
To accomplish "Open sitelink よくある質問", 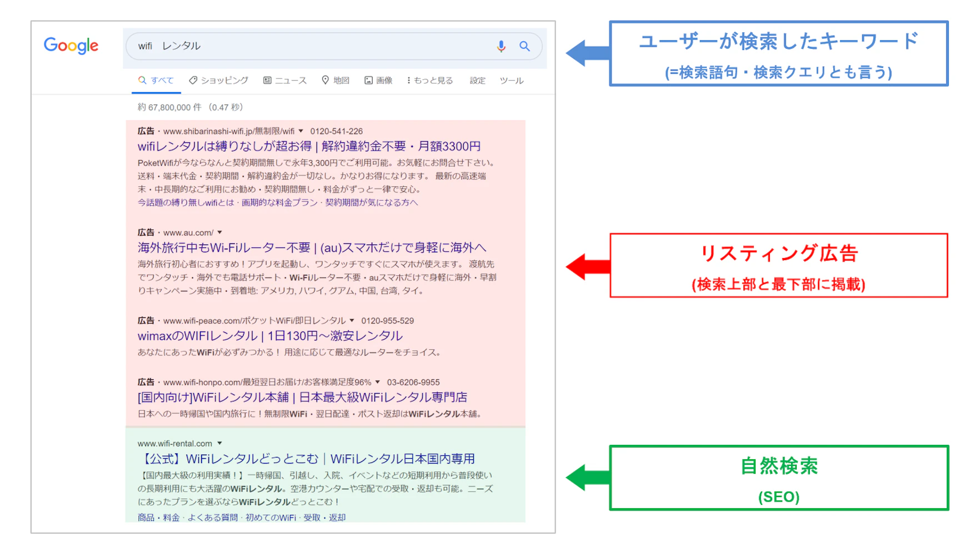I will [212, 518].
